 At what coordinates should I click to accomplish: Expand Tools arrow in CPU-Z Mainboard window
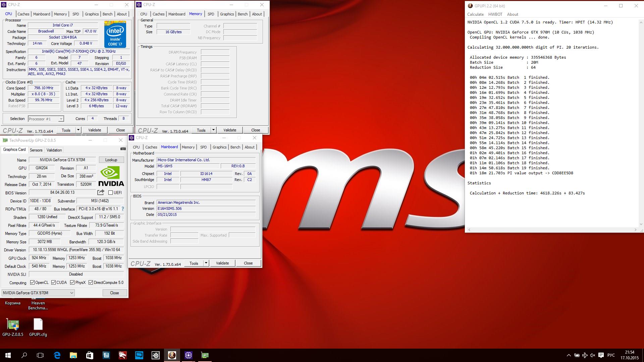coord(206,263)
